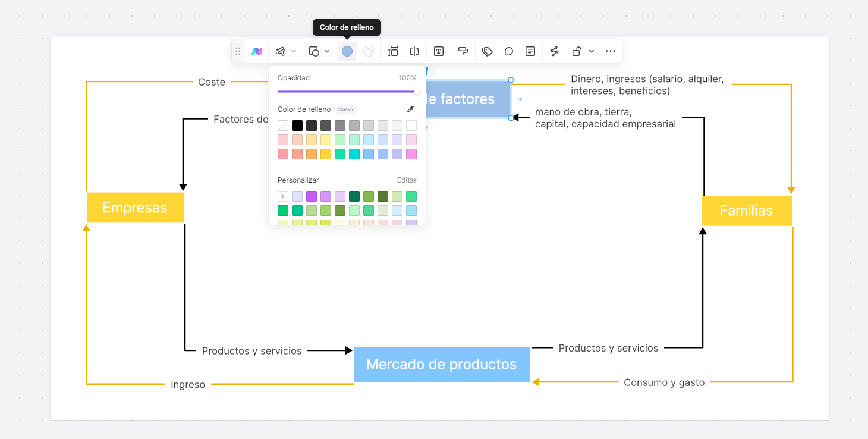Screen dimensions: 868x439
Task: Add a comment using the bubble icon
Action: [509, 51]
